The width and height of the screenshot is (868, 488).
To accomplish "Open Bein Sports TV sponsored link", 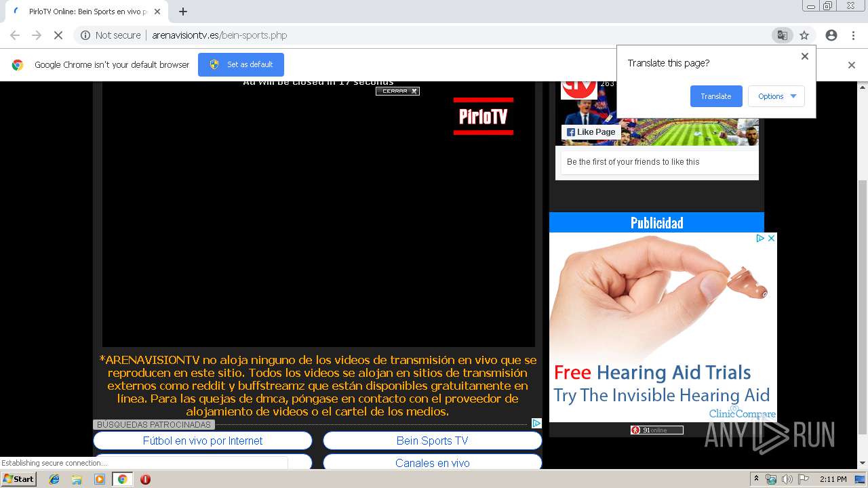I will click(x=433, y=441).
